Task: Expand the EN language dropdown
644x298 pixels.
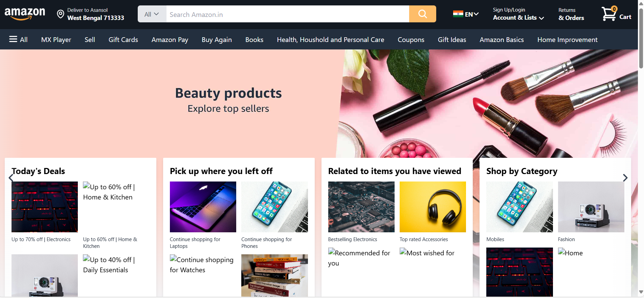Action: tap(472, 14)
